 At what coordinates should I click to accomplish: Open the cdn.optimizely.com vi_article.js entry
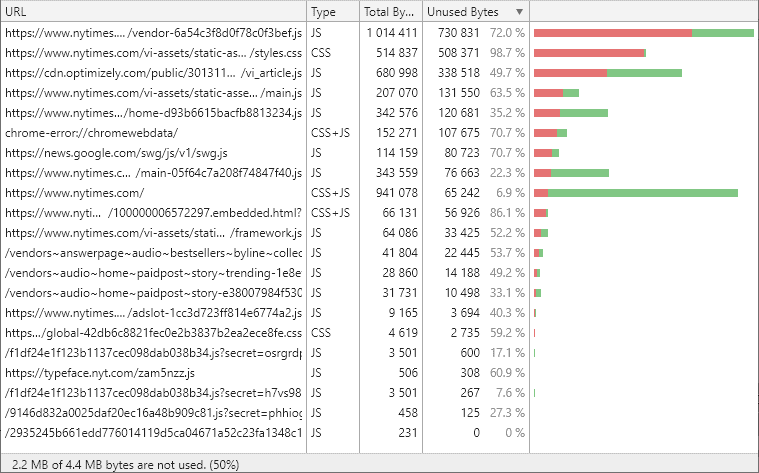click(153, 73)
